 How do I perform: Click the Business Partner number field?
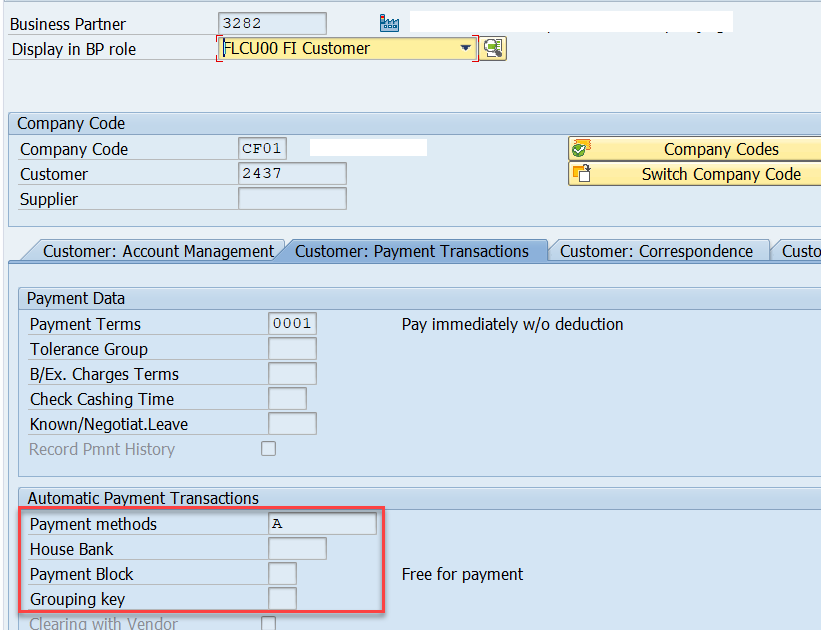(x=271, y=22)
